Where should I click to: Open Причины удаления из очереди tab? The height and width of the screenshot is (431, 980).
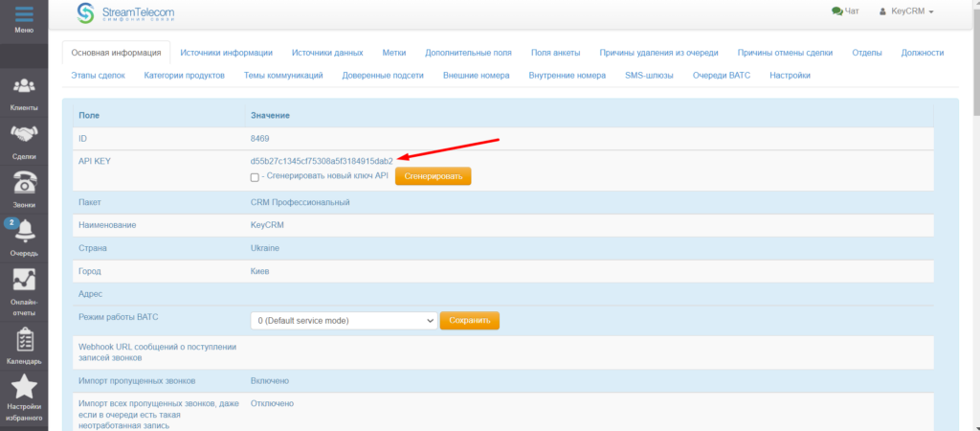pyautogui.click(x=658, y=53)
